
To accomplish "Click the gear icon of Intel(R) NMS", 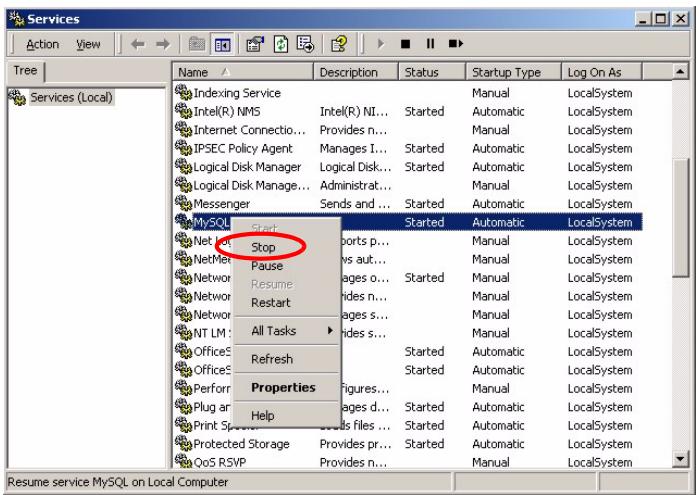I will click(183, 111).
